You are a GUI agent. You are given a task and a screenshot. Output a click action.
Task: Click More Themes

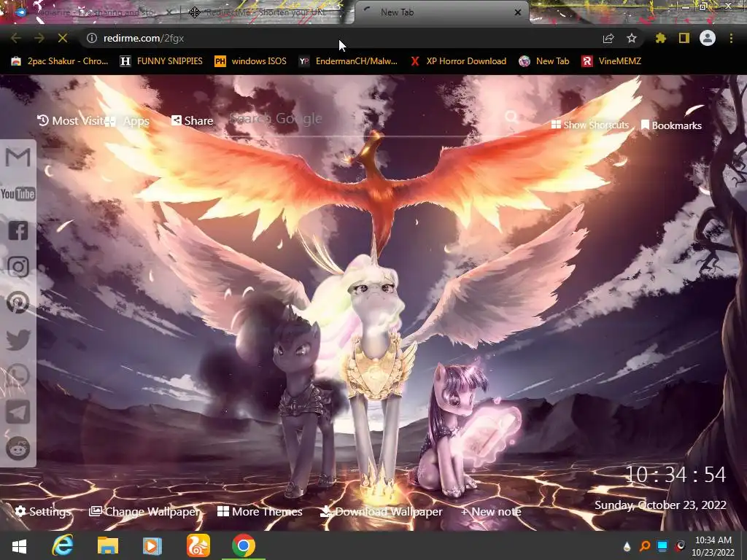coord(260,511)
